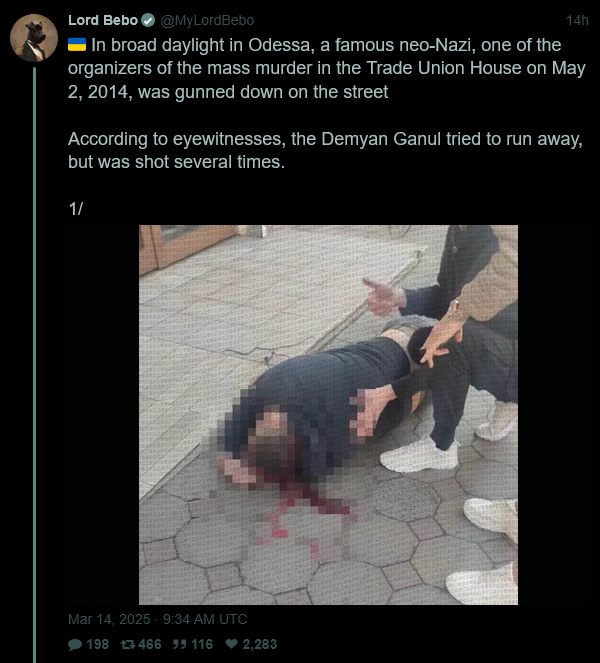The height and width of the screenshot is (663, 600).
Task: Open the @MyLordBebo handle link
Action: coord(207,20)
